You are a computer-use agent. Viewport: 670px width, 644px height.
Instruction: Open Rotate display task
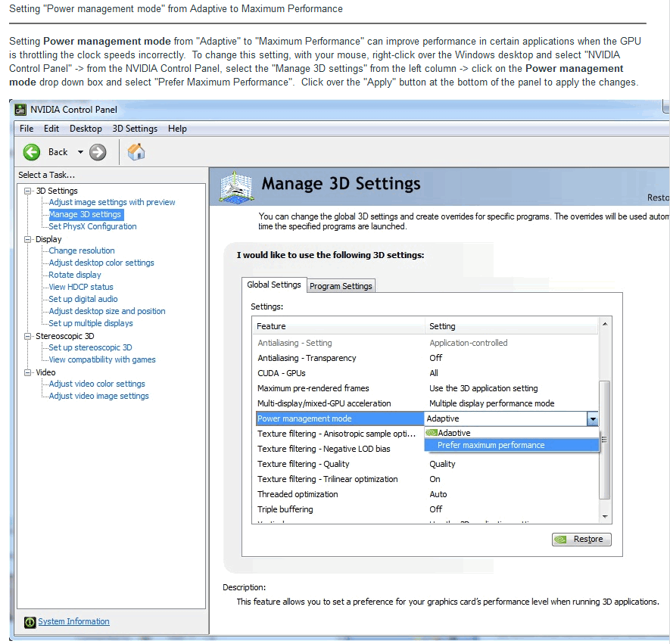pyautogui.click(x=75, y=275)
